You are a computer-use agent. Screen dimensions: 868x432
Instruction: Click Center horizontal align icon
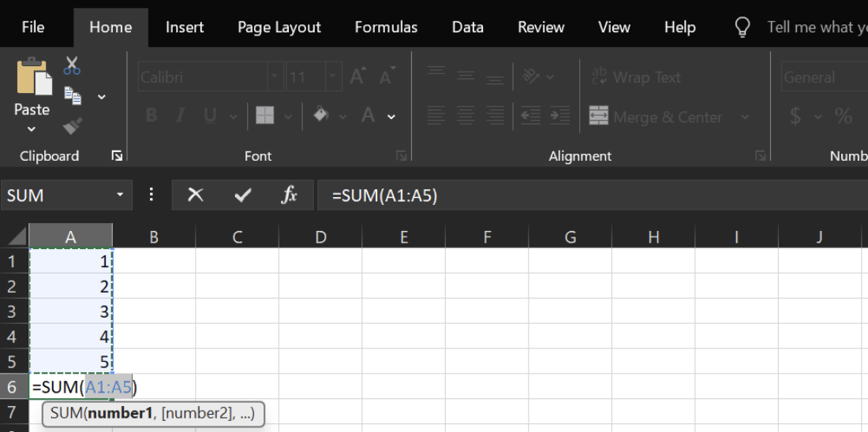(x=466, y=116)
